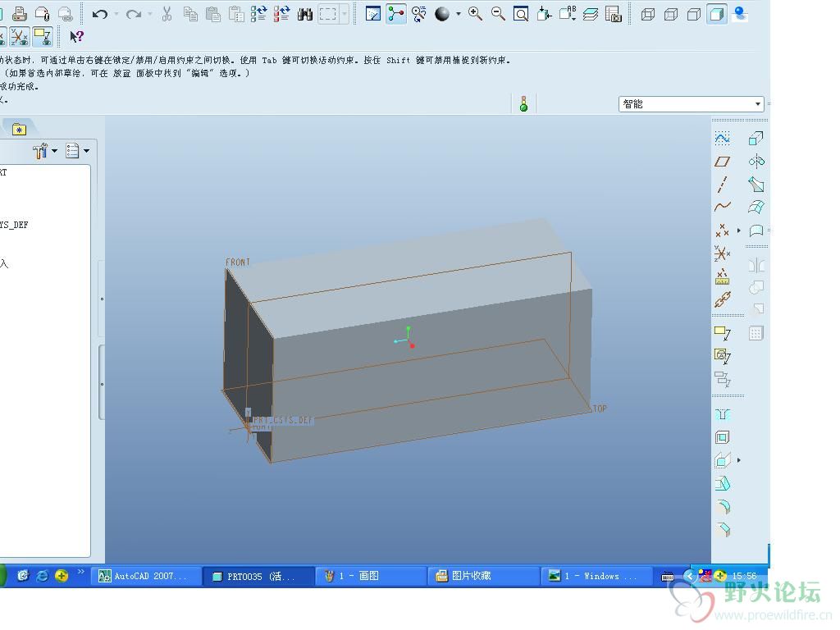Open the Regeneration manager with red boxes

click(282, 14)
